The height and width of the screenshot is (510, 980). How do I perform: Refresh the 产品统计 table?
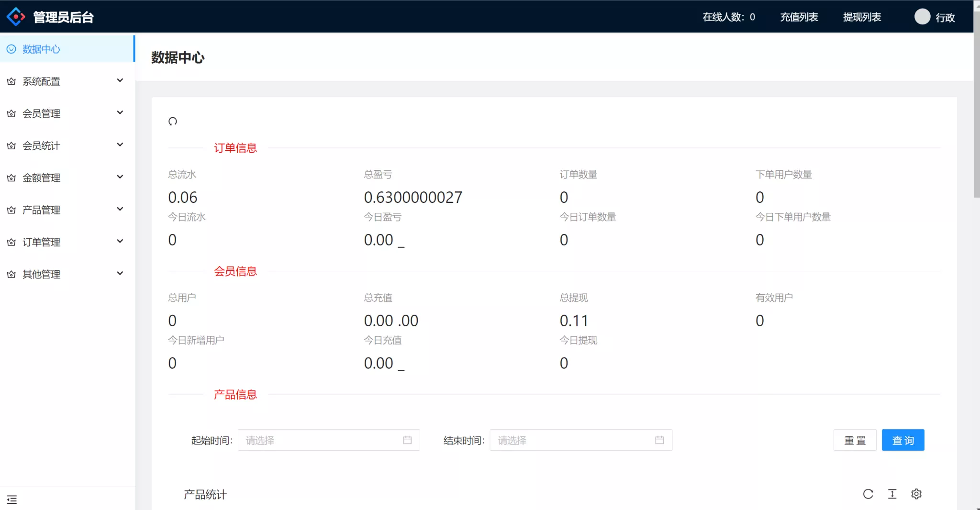point(868,494)
